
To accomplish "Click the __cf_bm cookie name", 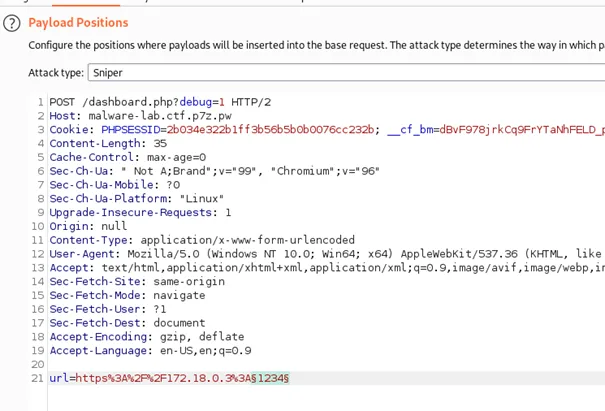I will click(x=410, y=130).
